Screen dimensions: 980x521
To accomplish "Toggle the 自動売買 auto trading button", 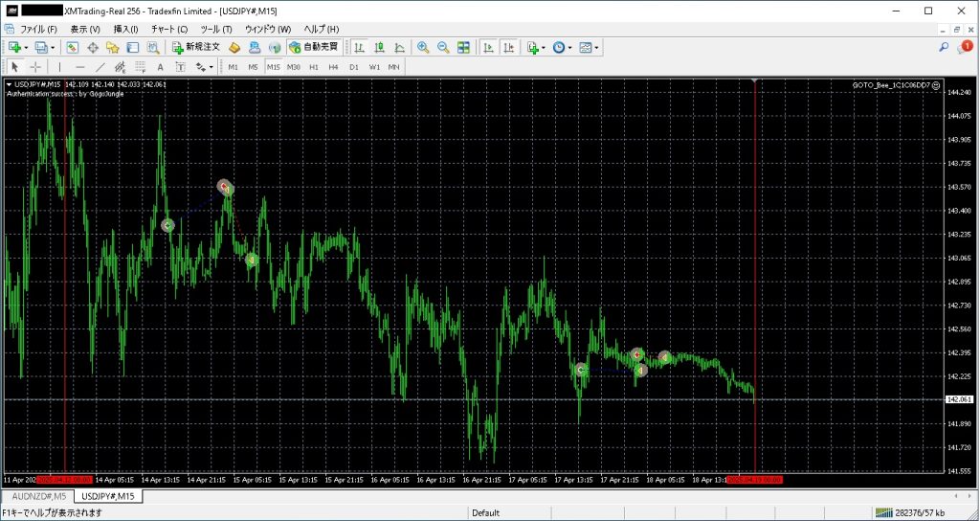I will click(313, 47).
